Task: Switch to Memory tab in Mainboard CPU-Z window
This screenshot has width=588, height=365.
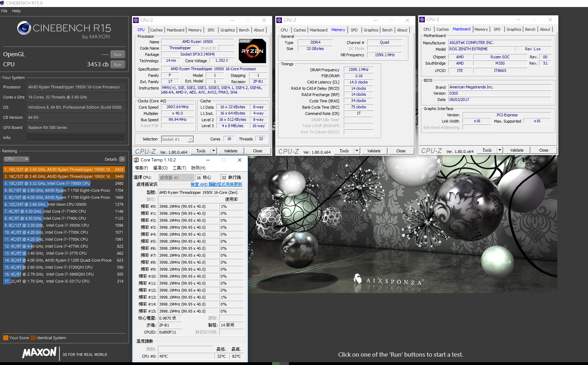Action: point(481,29)
